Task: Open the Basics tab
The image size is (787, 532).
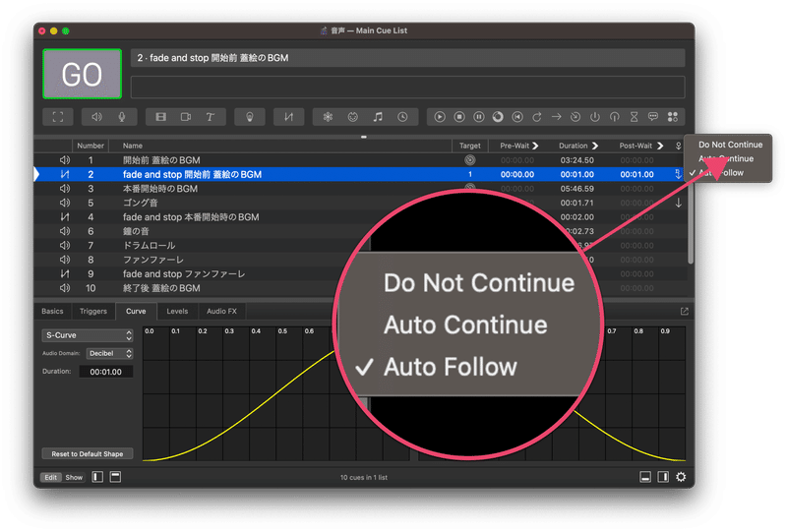Action: (52, 311)
